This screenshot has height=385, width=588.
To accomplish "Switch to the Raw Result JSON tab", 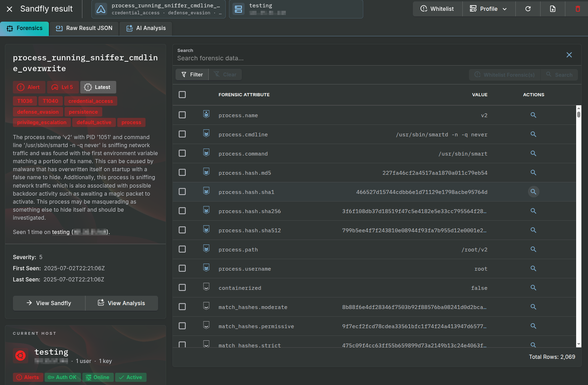I will coord(84,28).
